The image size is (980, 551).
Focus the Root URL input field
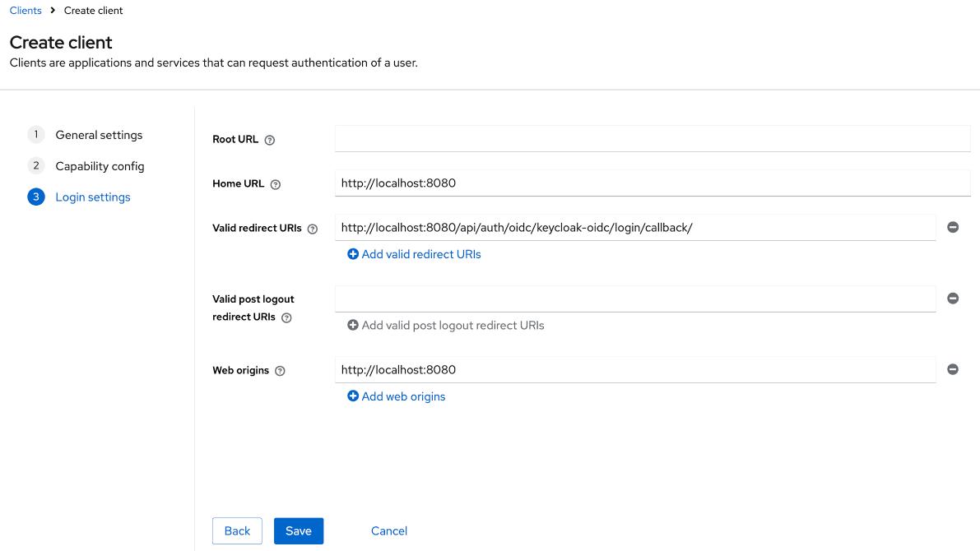pyautogui.click(x=652, y=139)
